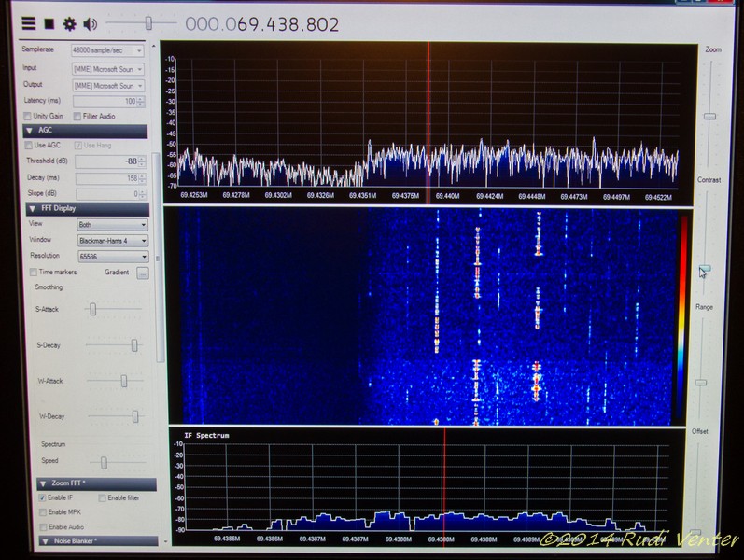
Task: Click the Threshold (dB) value field
Action: click(x=110, y=161)
